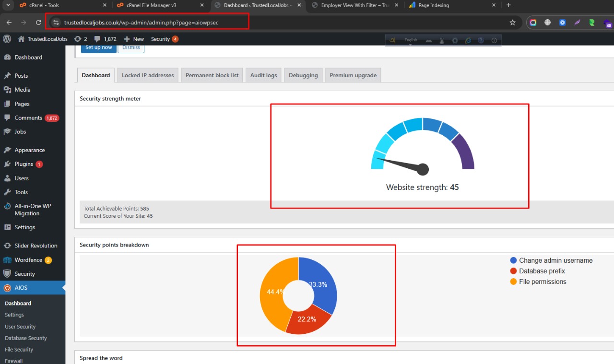Open Database Security under AIOS
Viewport: 614px width, 364px height.
(26, 338)
